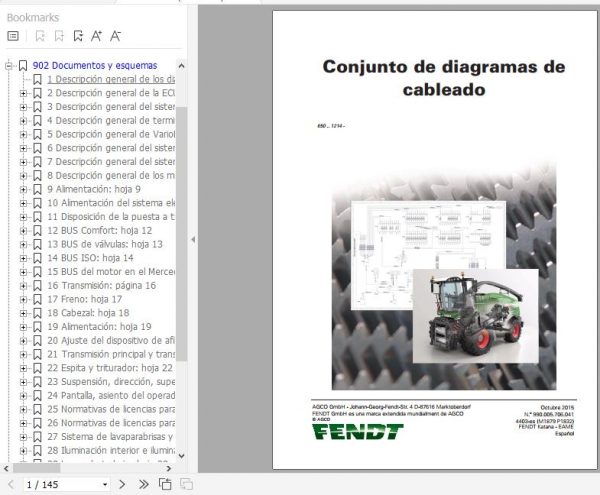Select bookmark 10 Alimentación del sistema

pyautogui.click(x=111, y=203)
